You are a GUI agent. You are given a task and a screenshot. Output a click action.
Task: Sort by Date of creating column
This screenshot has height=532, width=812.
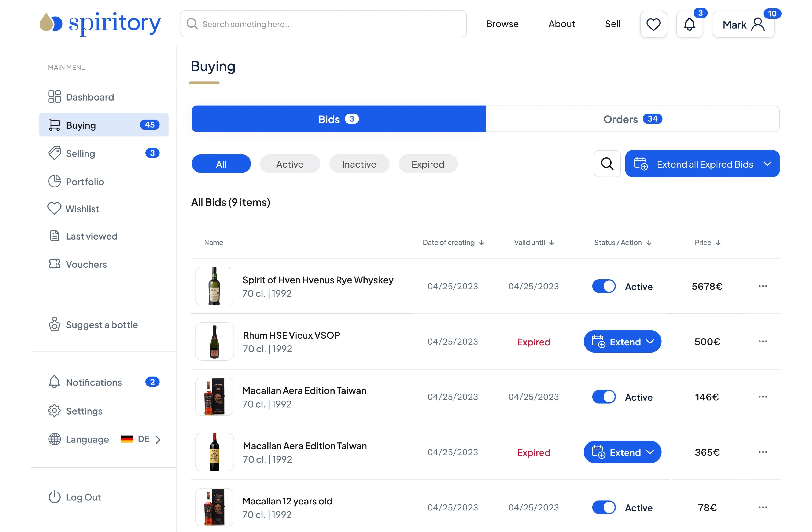[x=453, y=243]
